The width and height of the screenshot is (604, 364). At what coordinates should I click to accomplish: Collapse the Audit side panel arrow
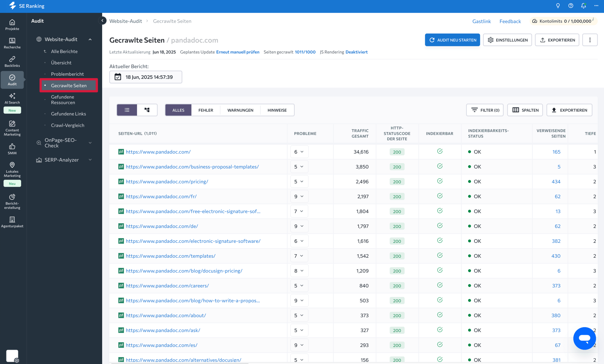pyautogui.click(x=102, y=21)
